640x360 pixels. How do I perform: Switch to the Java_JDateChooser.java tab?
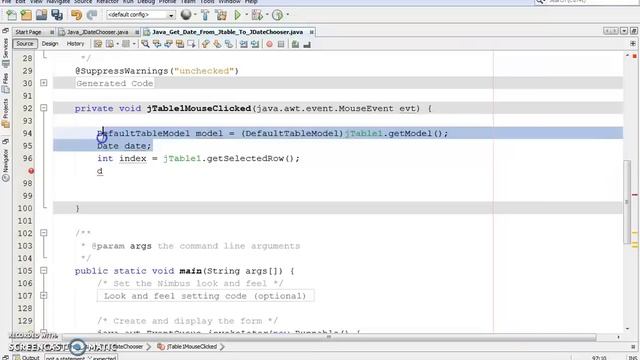97,32
